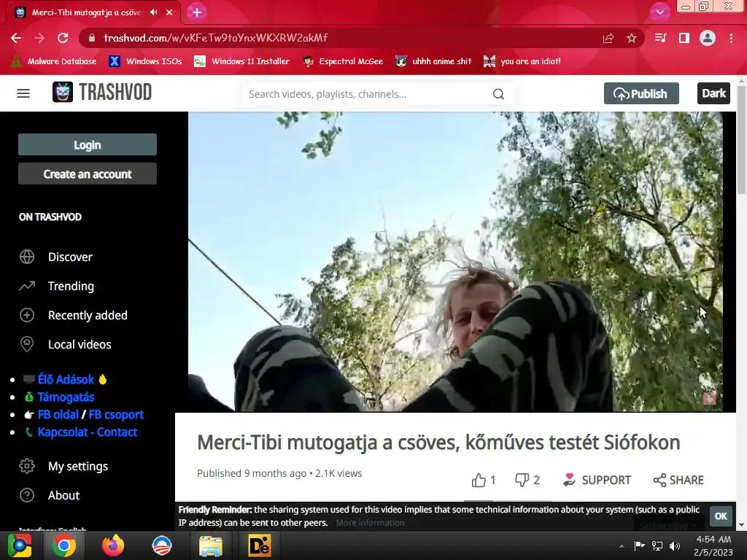The height and width of the screenshot is (560, 747).
Task: Open the Kapcsolat - Contact link
Action: [88, 432]
